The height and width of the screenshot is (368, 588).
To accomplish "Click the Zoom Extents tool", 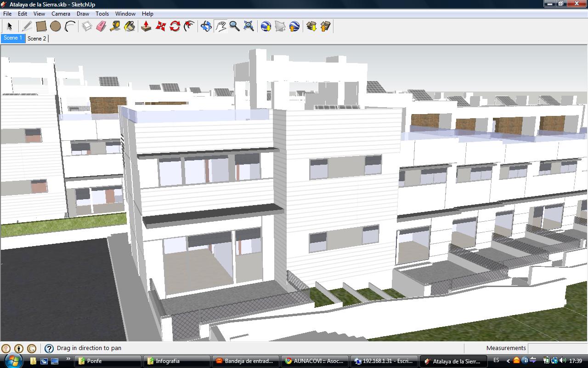I will coord(249,26).
